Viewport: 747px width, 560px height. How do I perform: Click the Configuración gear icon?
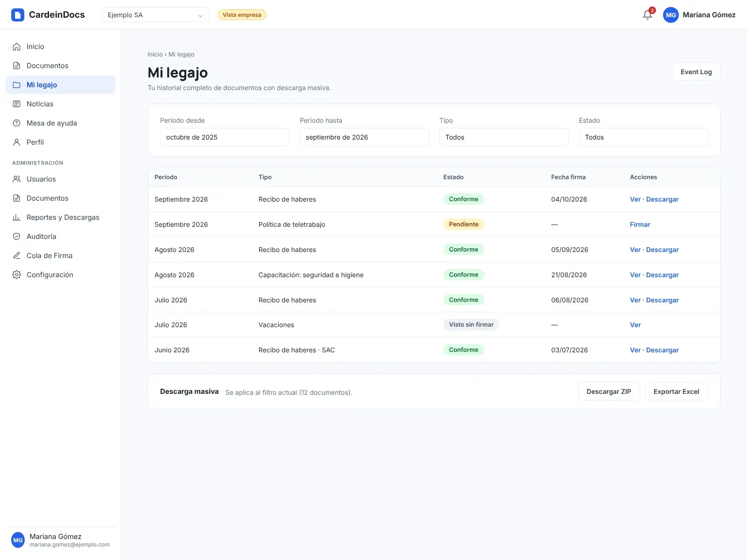(17, 275)
